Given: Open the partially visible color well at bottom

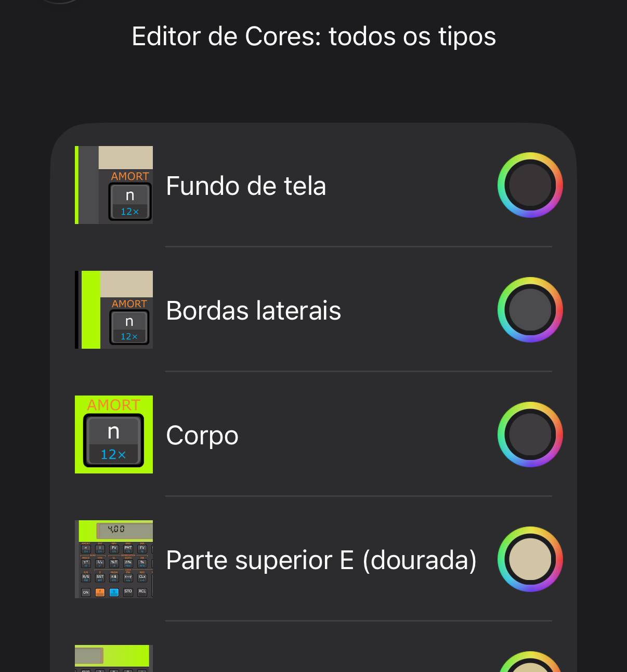Looking at the screenshot, I should 530,662.
